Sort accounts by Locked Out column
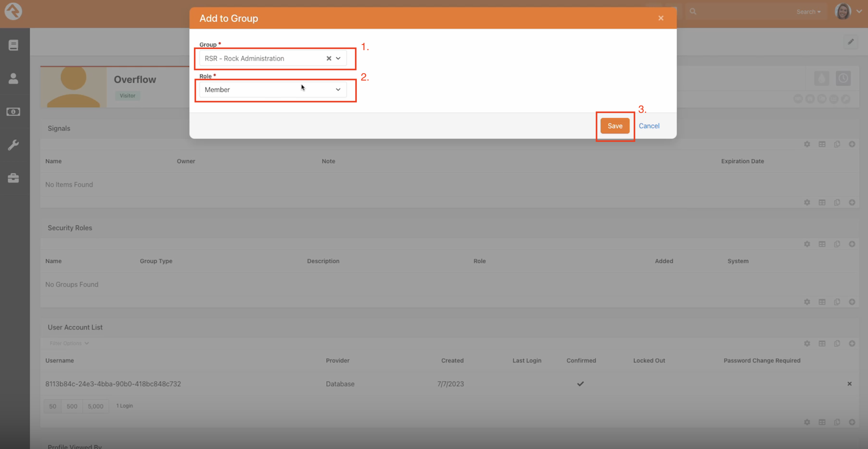Image resolution: width=868 pixels, height=449 pixels. click(649, 361)
